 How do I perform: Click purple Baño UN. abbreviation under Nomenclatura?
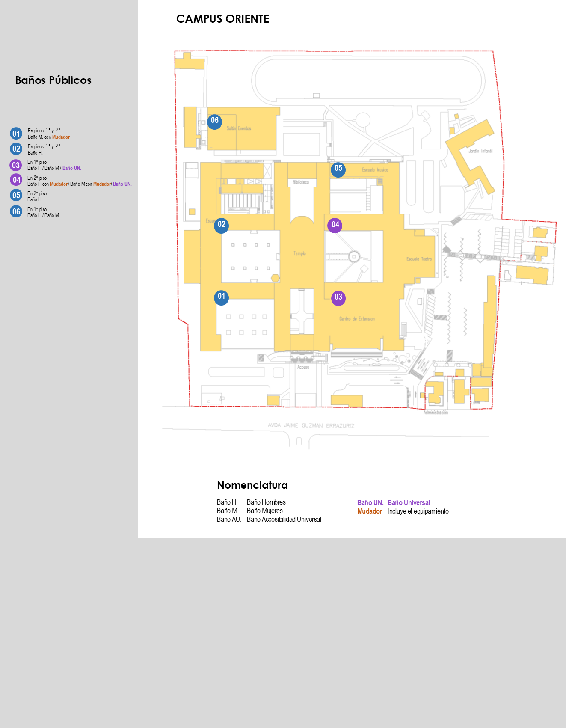tap(370, 503)
